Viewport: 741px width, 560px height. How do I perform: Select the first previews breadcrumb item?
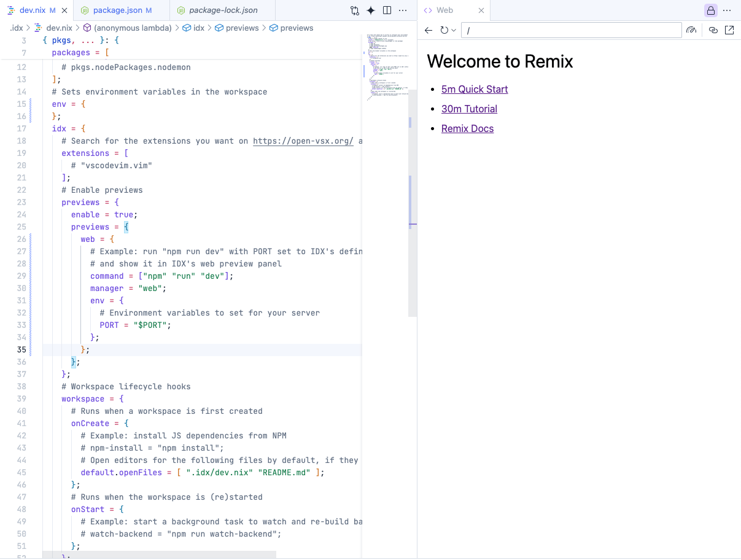click(x=236, y=28)
